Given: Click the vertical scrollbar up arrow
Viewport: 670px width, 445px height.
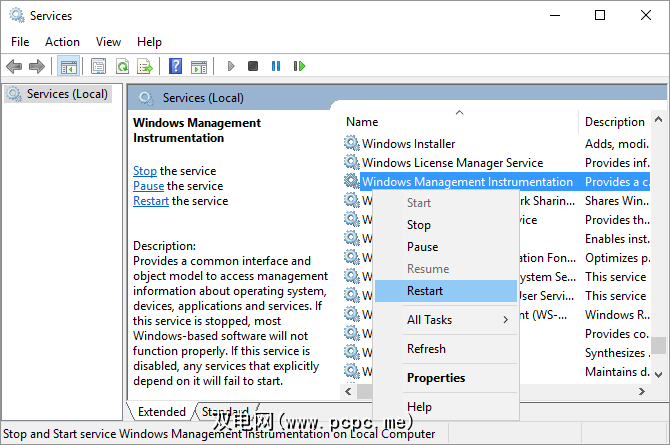Looking at the screenshot, I should (658, 120).
